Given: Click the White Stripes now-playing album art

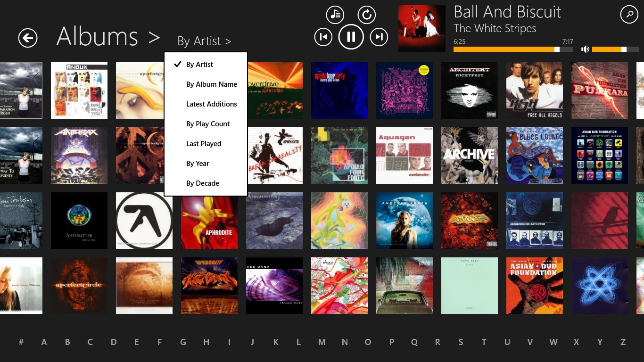Looking at the screenshot, I should [421, 28].
